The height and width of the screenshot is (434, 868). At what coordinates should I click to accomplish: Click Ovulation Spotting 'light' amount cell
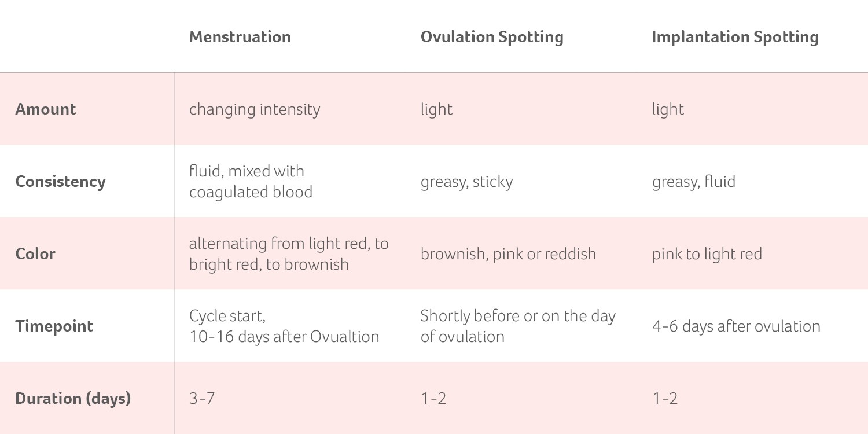click(436, 109)
